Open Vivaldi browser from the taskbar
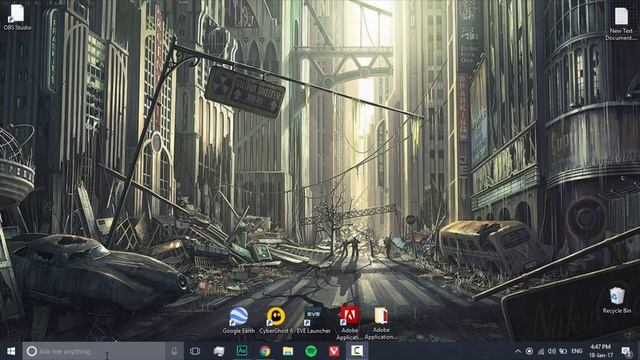Image resolution: width=640 pixels, height=360 pixels. pos(334,351)
